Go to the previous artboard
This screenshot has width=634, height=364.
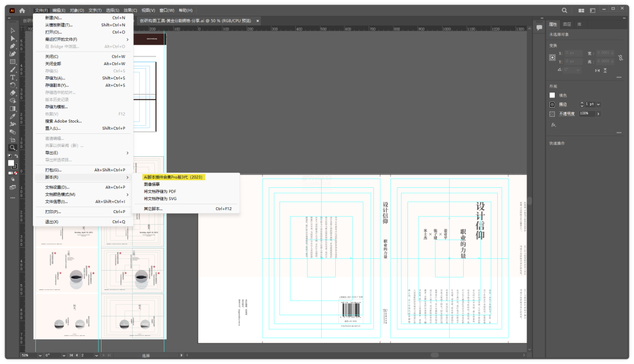pos(77,355)
